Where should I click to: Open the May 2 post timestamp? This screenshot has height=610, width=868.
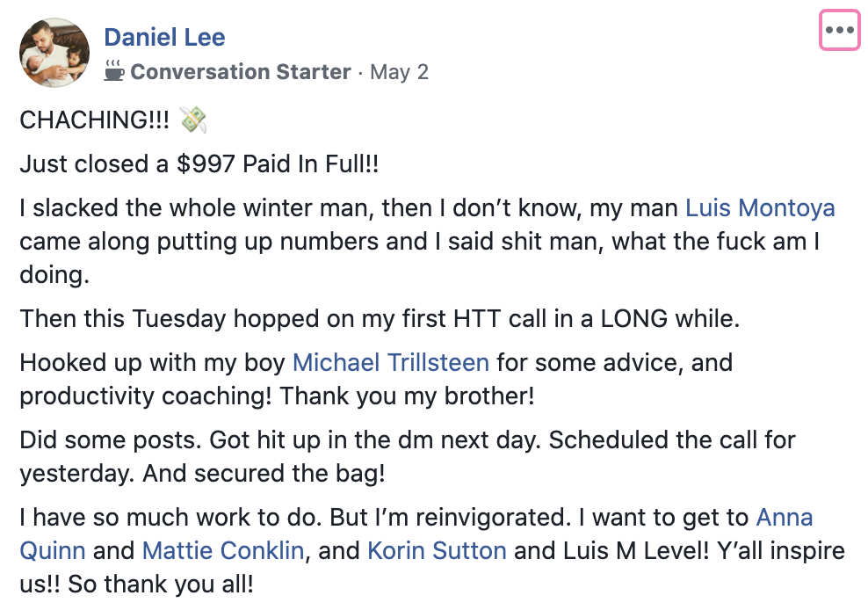pyautogui.click(x=399, y=71)
